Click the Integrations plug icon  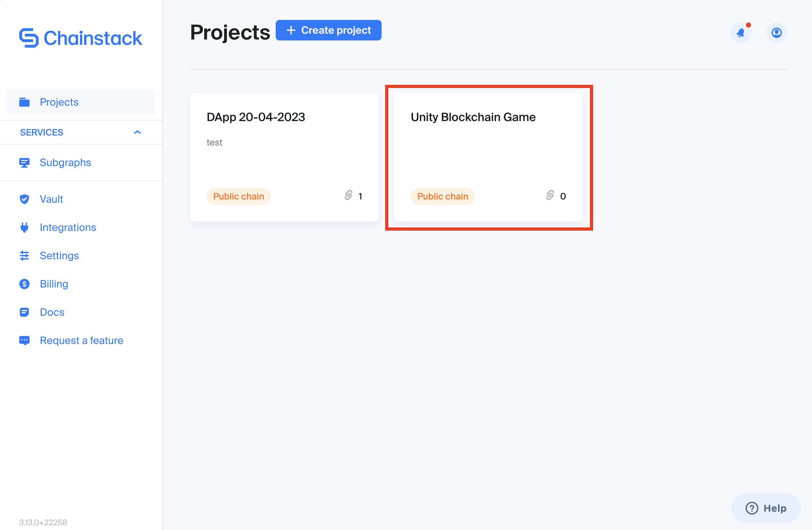24,227
